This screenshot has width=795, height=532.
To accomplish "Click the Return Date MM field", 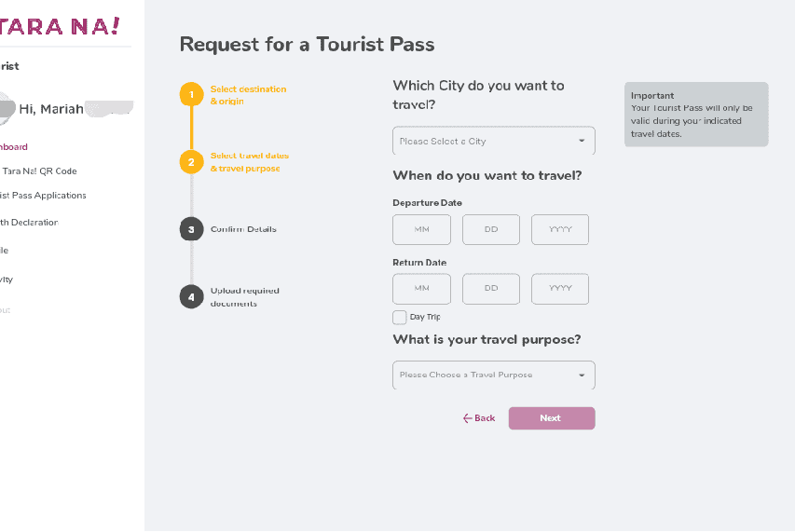I will click(x=421, y=289).
